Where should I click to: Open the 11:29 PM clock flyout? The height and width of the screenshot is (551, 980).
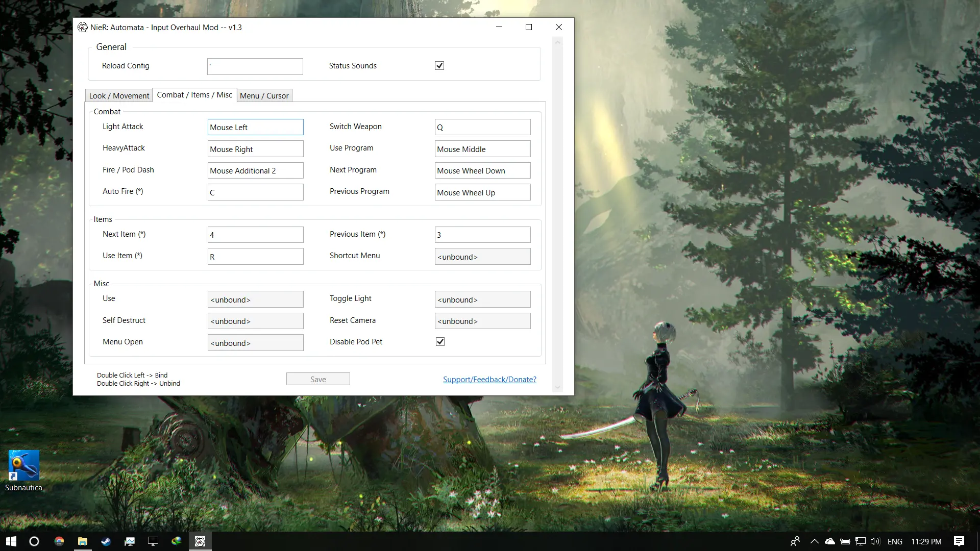(926, 541)
